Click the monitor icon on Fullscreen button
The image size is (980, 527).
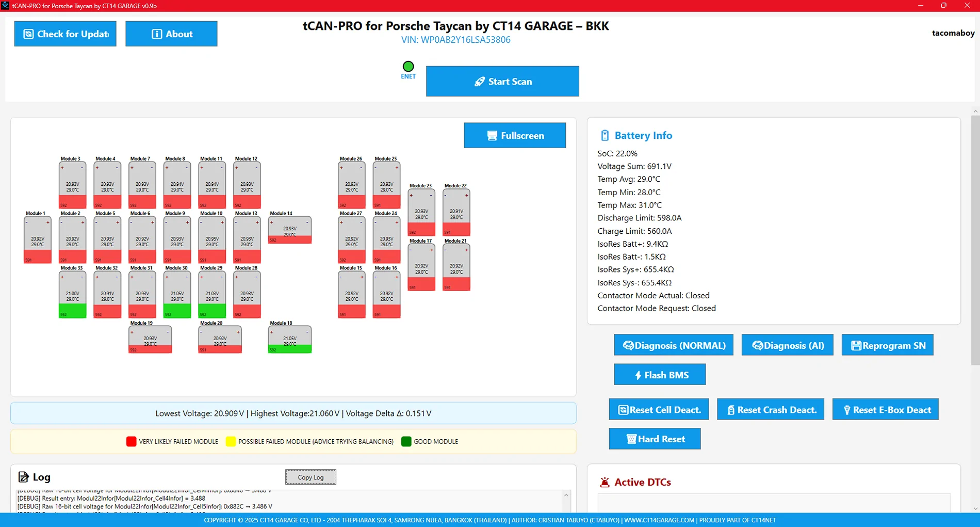pyautogui.click(x=492, y=136)
